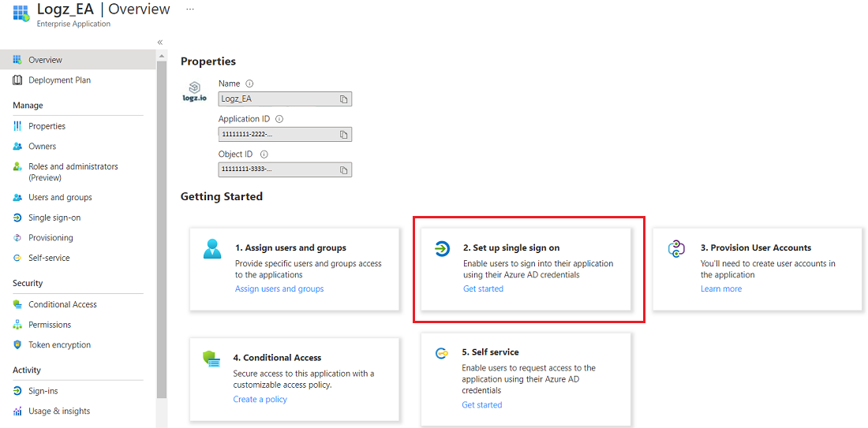The height and width of the screenshot is (428, 868).
Task: Click the Token encryption shield icon
Action: click(x=17, y=344)
